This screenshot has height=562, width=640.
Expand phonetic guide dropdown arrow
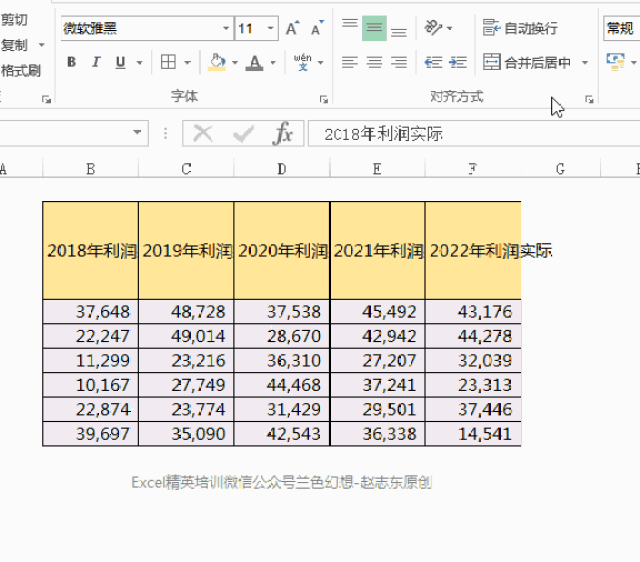click(x=320, y=62)
